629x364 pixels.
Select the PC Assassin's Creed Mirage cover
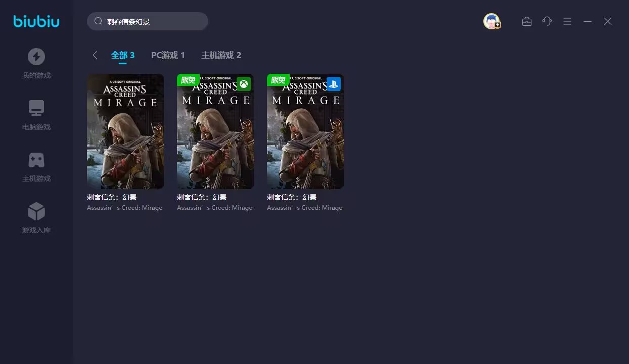point(125,131)
